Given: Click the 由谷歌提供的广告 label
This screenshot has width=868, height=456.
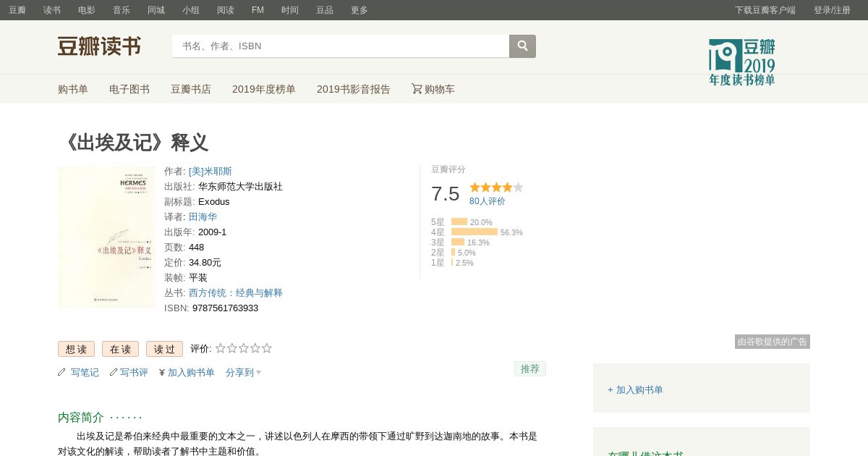Looking at the screenshot, I should [773, 342].
